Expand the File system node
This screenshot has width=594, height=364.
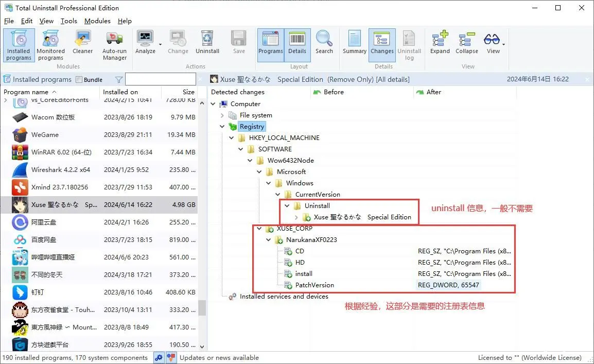tap(222, 115)
